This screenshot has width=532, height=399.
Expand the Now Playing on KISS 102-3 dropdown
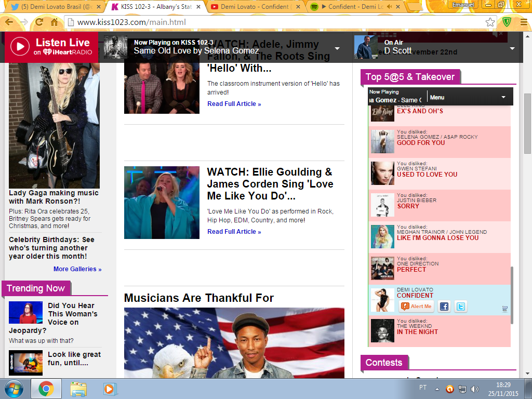(x=337, y=48)
